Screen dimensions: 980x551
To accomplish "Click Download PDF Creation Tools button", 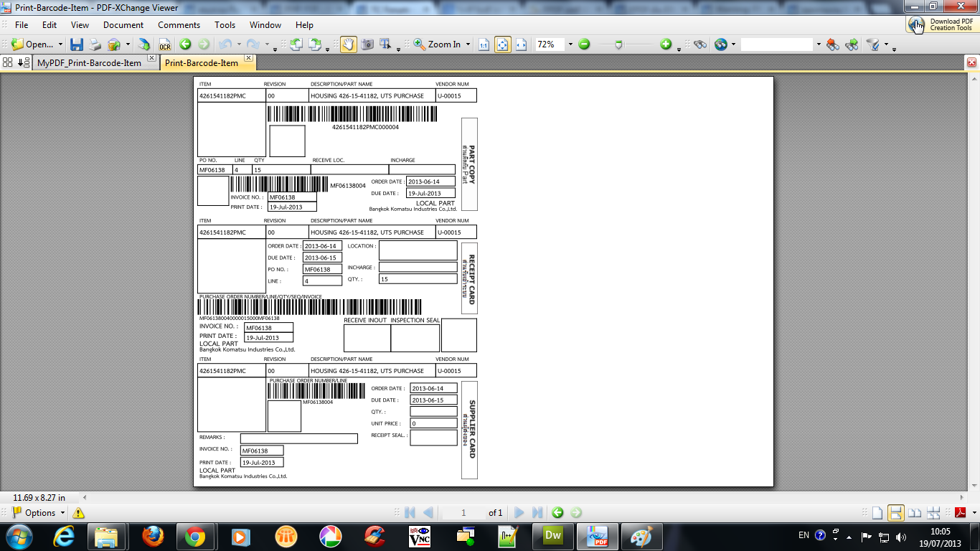I will coord(941,24).
